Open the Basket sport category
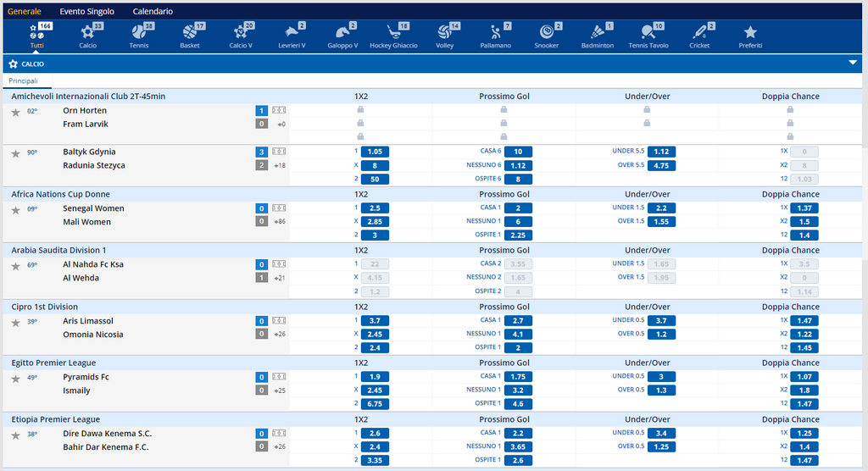The image size is (868, 471). click(x=190, y=36)
